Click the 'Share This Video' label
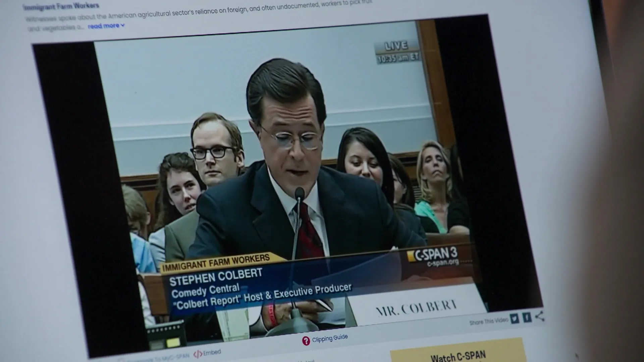The height and width of the screenshot is (362, 644). (x=489, y=321)
